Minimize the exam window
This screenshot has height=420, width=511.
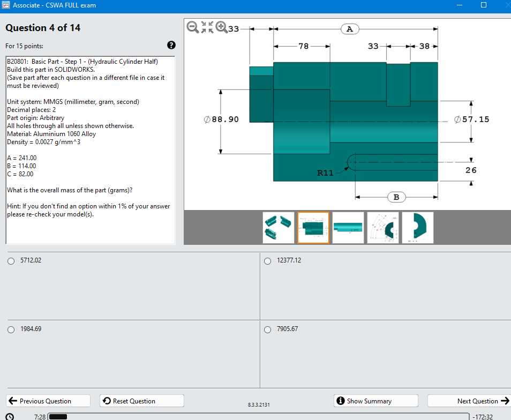[460, 5]
